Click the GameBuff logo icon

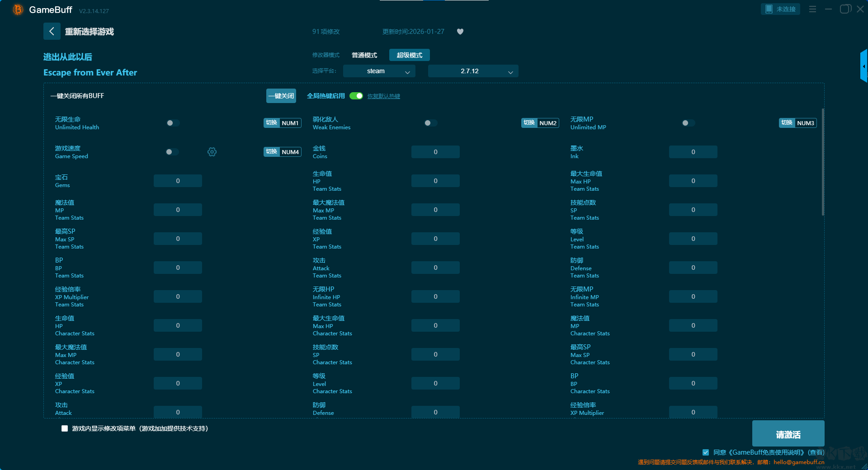[x=18, y=9]
